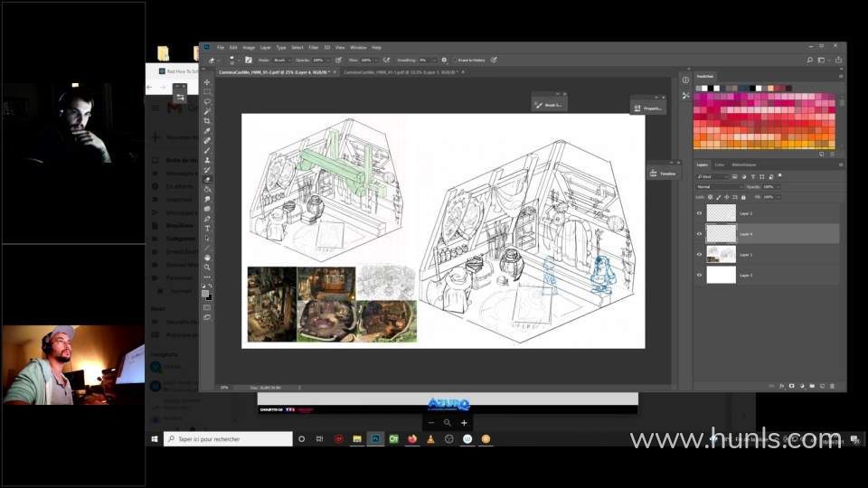
Task: Open Firefox from the taskbar
Action: 412,439
